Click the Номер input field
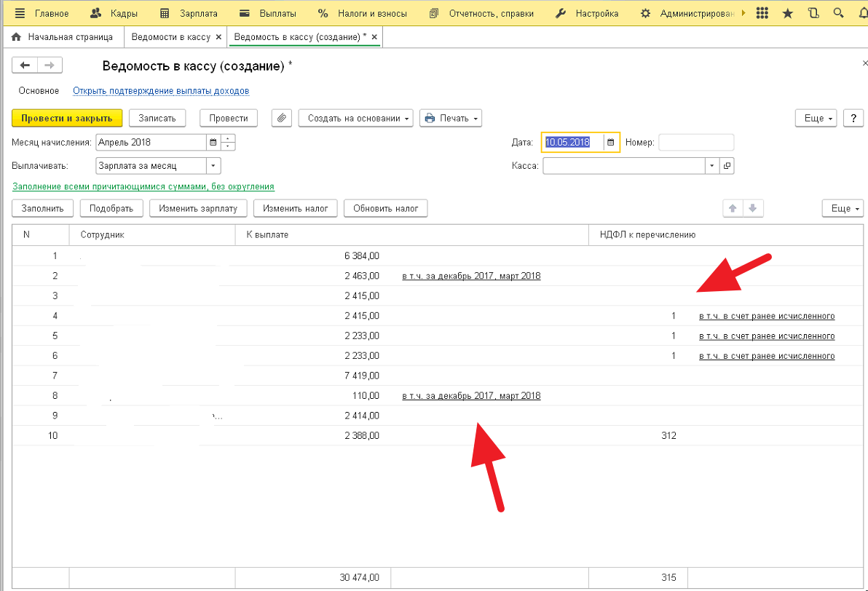 point(696,142)
